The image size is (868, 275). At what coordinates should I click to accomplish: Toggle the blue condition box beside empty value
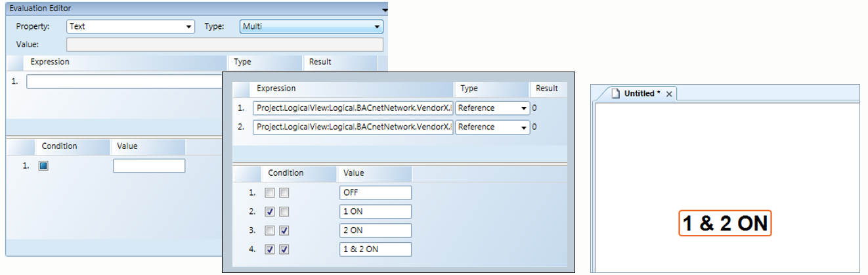43,166
